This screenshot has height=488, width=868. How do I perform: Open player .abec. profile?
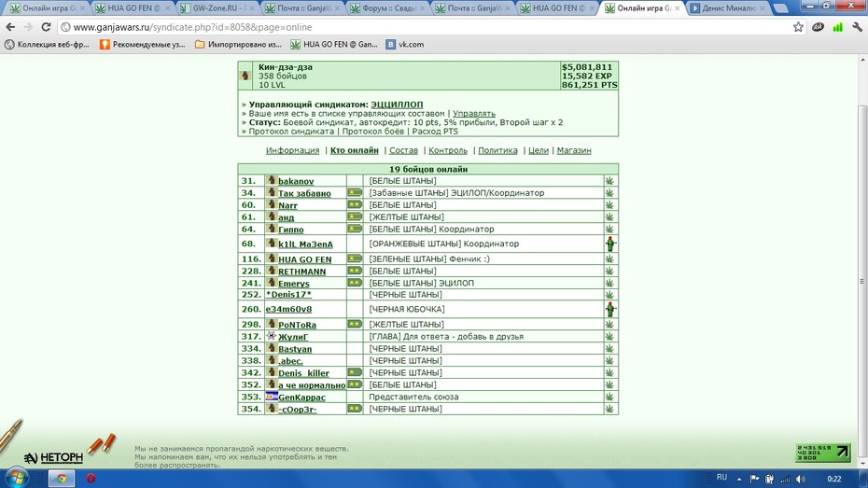[x=290, y=361]
